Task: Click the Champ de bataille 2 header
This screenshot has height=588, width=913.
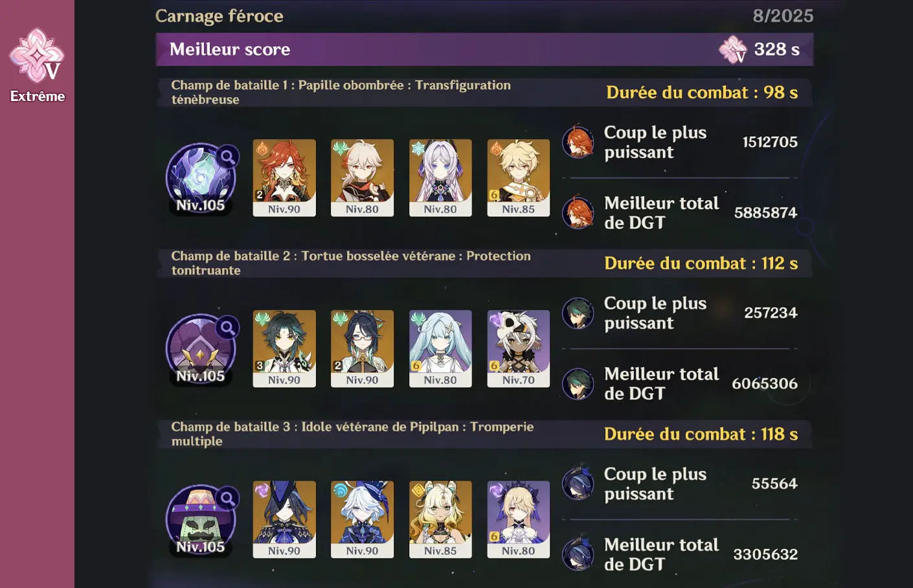Action: coord(484,264)
